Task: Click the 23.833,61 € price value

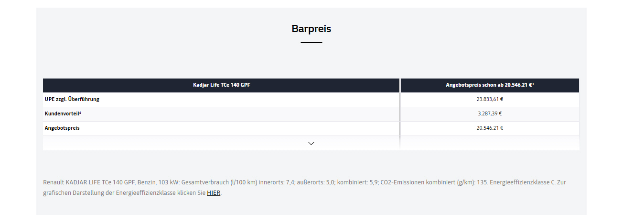Action: pos(490,99)
